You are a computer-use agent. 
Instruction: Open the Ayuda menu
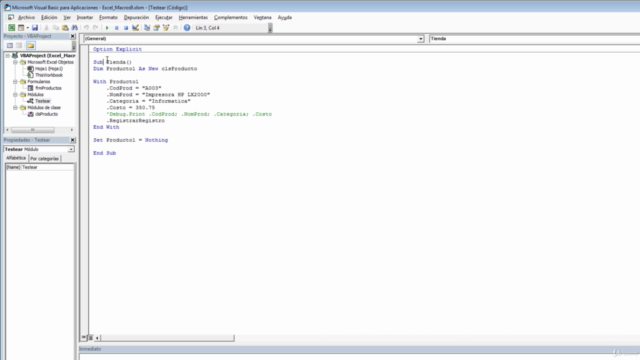tap(284, 18)
